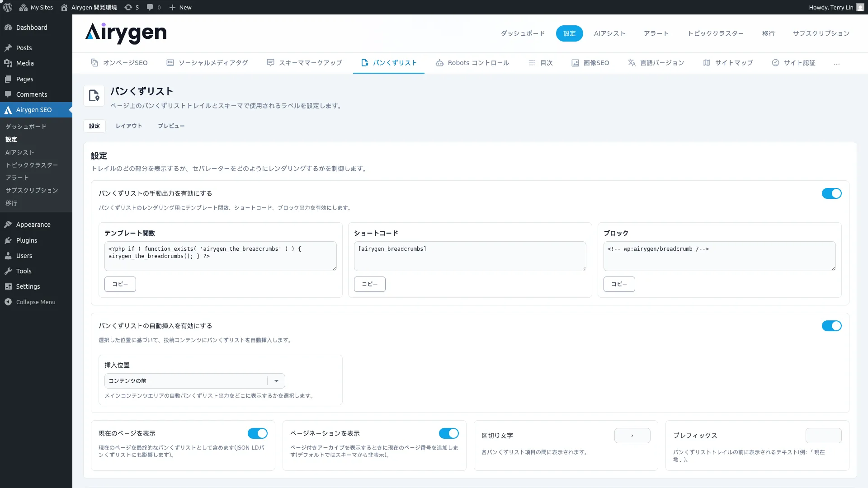The height and width of the screenshot is (488, 868).
Task: Click the サイト認証 check icon
Action: point(775,63)
